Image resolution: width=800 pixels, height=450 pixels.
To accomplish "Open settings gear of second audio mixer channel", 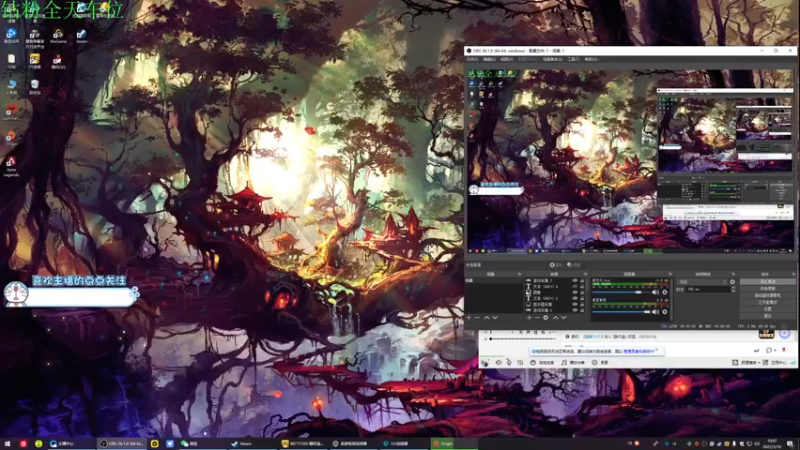I will [x=664, y=312].
